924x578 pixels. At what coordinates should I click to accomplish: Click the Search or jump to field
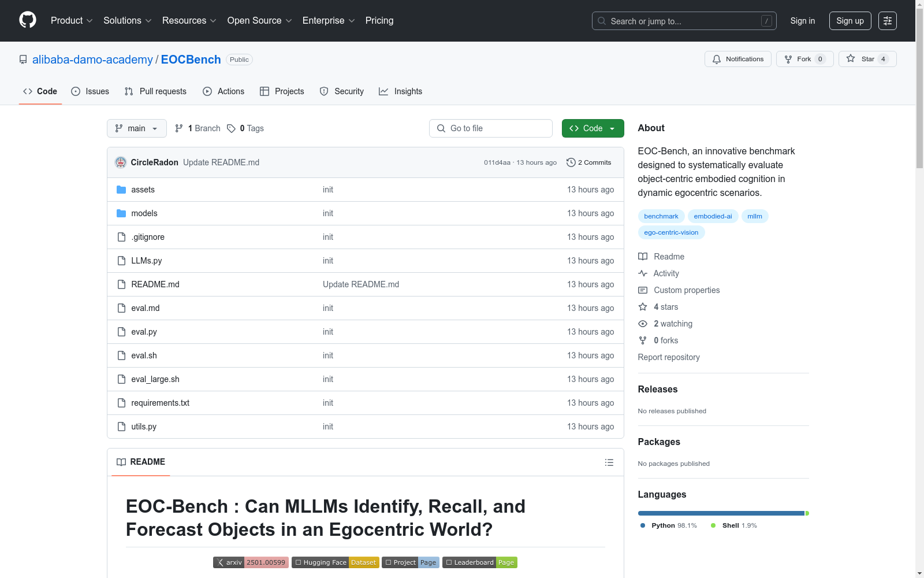pos(684,21)
